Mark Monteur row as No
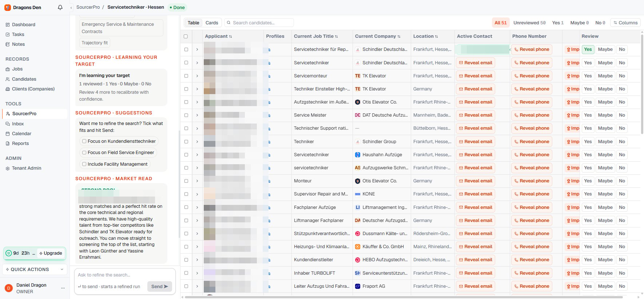644x299 pixels. tap(622, 181)
